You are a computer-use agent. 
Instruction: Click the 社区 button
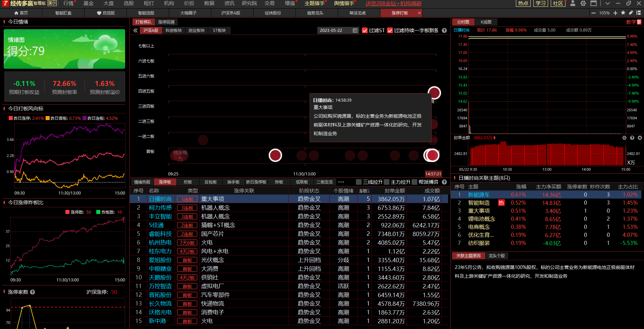click(x=558, y=3)
